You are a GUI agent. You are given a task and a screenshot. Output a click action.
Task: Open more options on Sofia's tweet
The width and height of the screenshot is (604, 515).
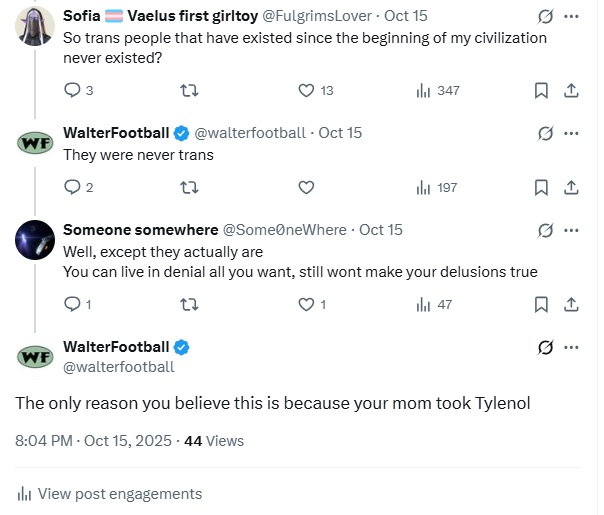571,17
